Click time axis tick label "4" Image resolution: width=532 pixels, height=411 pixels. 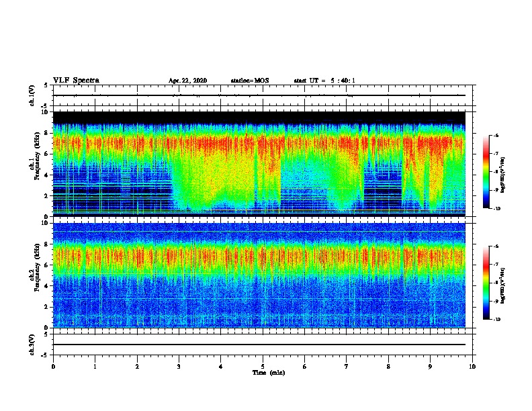221,367
